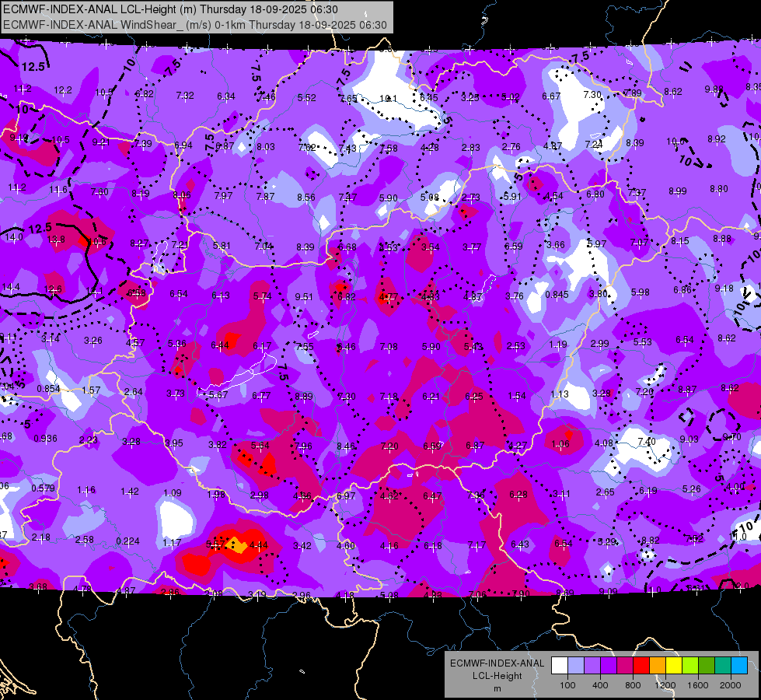This screenshot has width=761, height=700.
Task: Click the wind shear value 9.51
Action: click(304, 297)
